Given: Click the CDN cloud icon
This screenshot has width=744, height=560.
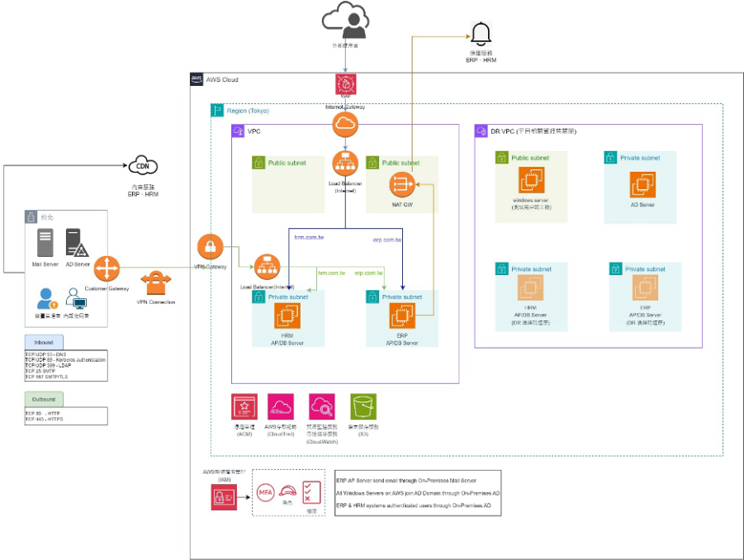Looking at the screenshot, I should point(142,165).
